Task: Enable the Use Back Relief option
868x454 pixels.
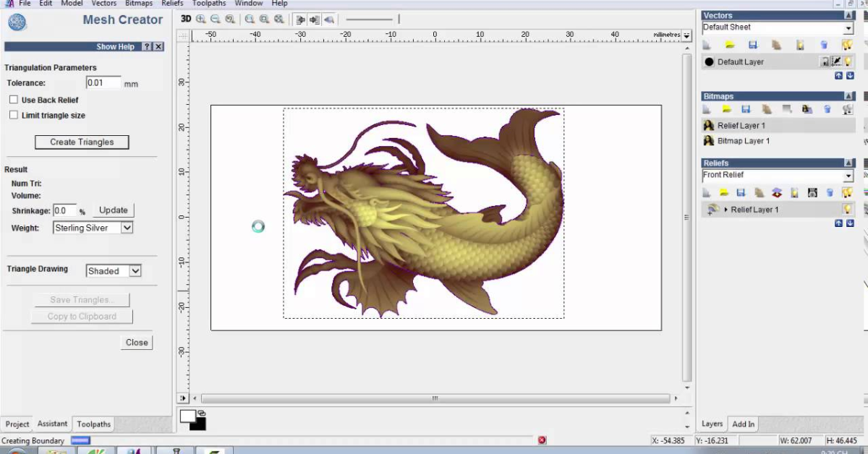Action: (x=13, y=99)
